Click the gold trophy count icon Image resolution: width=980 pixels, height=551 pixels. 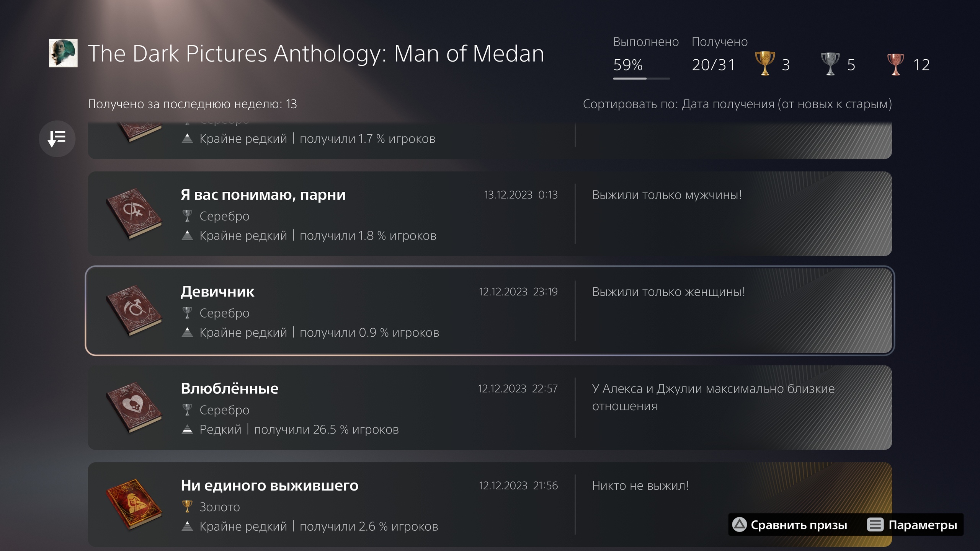pos(764,64)
